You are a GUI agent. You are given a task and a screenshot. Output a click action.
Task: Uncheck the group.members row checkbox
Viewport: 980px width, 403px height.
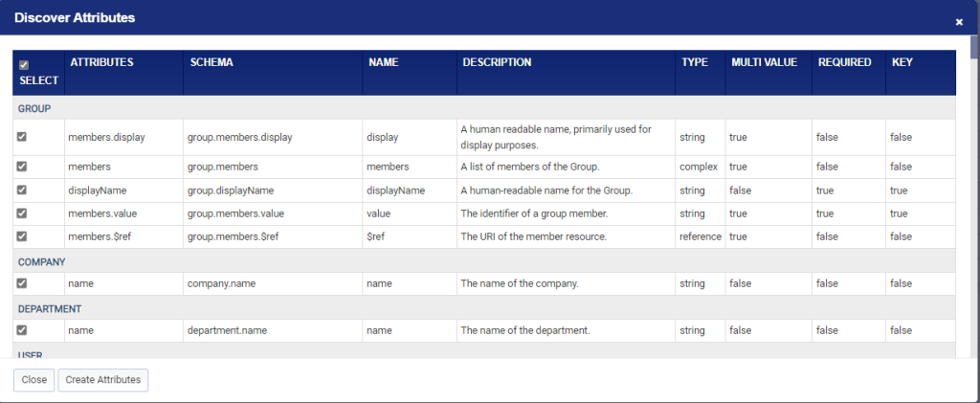pyautogui.click(x=22, y=167)
